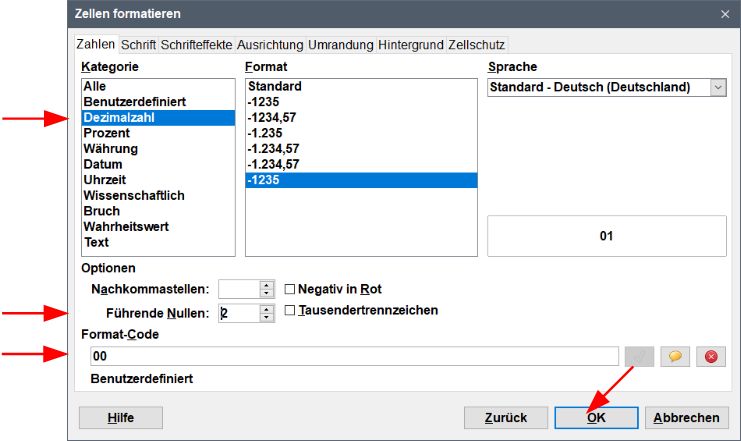Toggle the Tausendertrennzeichen checkbox
Viewport: 741px width, 441px height.
coord(290,310)
